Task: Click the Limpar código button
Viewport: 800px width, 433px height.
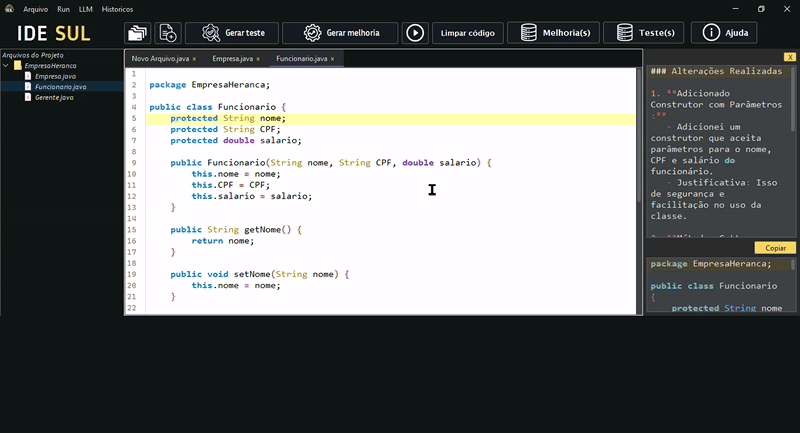Action: click(467, 33)
